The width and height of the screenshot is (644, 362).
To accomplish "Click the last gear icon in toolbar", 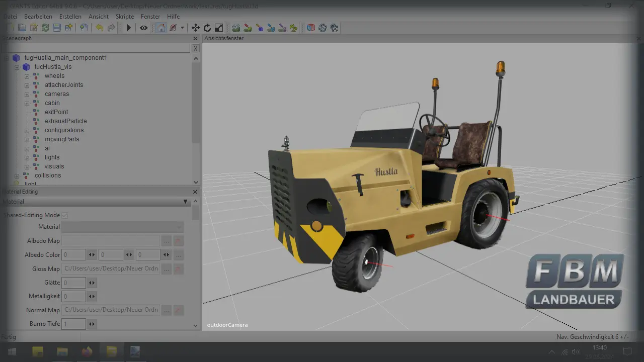I will (x=335, y=28).
